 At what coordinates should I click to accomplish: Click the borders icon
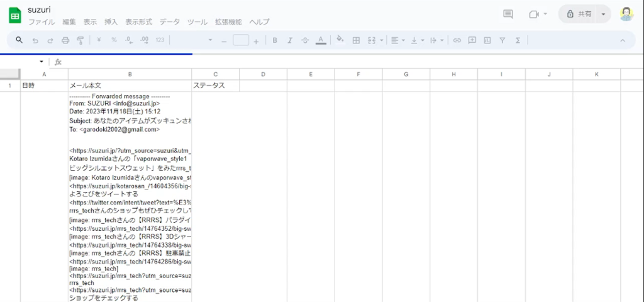coord(356,40)
